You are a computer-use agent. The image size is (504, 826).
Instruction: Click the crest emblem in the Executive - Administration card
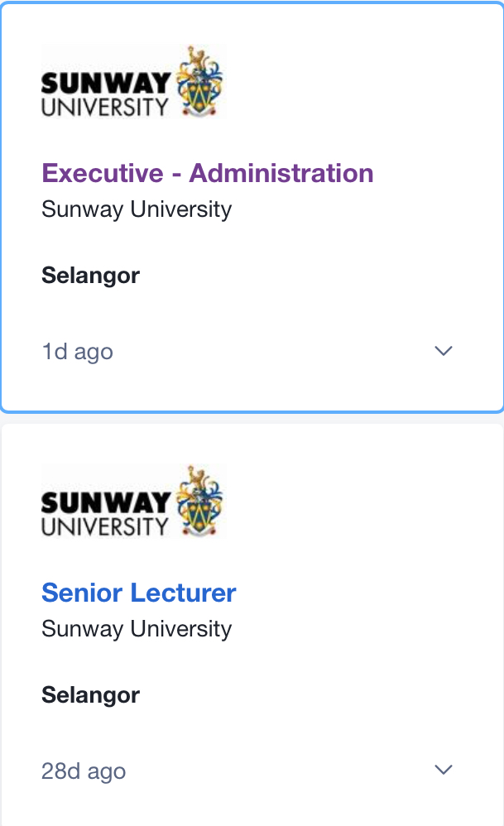pyautogui.click(x=199, y=81)
